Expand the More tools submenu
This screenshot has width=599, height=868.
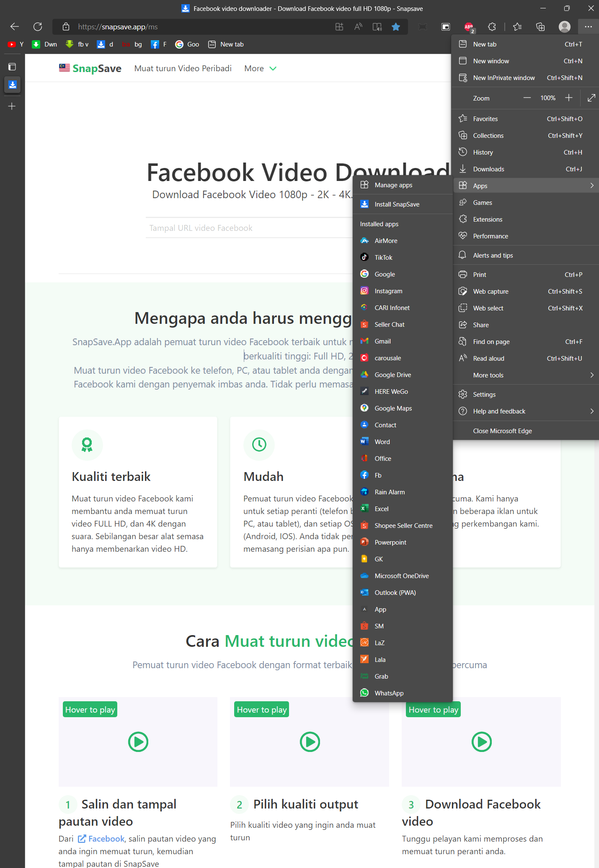click(x=526, y=375)
